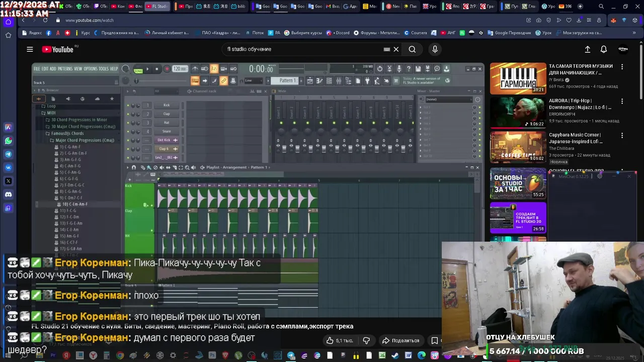Screen dimensions: 644x362
Task: Toggle FL Studio metronome icon in video
Action: [x=195, y=68]
